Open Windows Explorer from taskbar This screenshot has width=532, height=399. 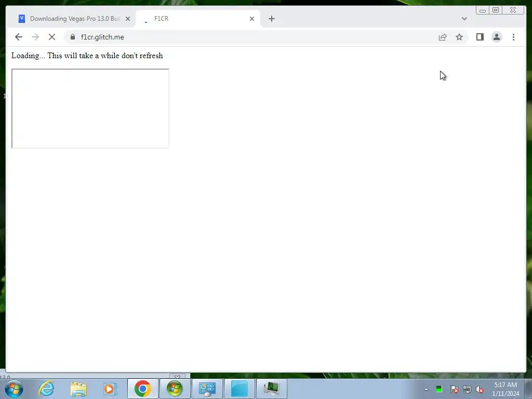click(x=78, y=389)
